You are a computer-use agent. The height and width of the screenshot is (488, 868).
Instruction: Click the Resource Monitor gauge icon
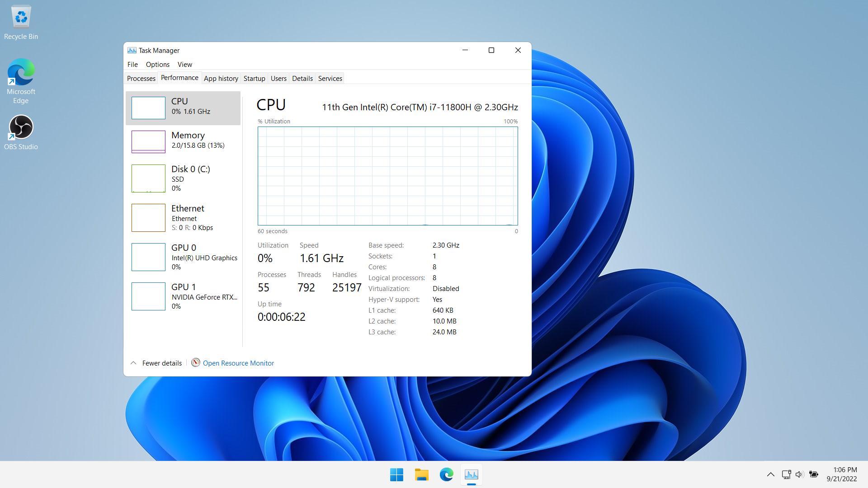[x=195, y=363]
